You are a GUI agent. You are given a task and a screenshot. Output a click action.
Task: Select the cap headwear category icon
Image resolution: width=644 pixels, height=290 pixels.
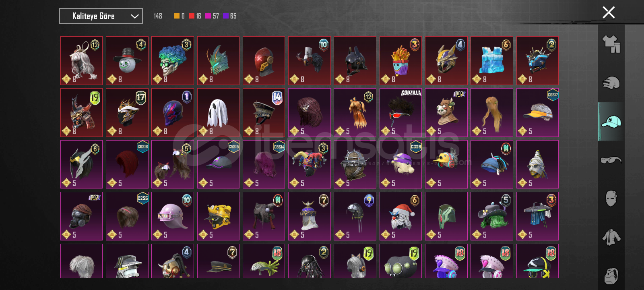pos(611,121)
